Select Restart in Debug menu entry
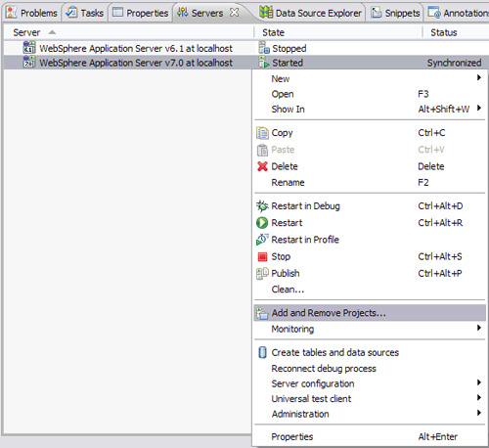 coord(370,206)
